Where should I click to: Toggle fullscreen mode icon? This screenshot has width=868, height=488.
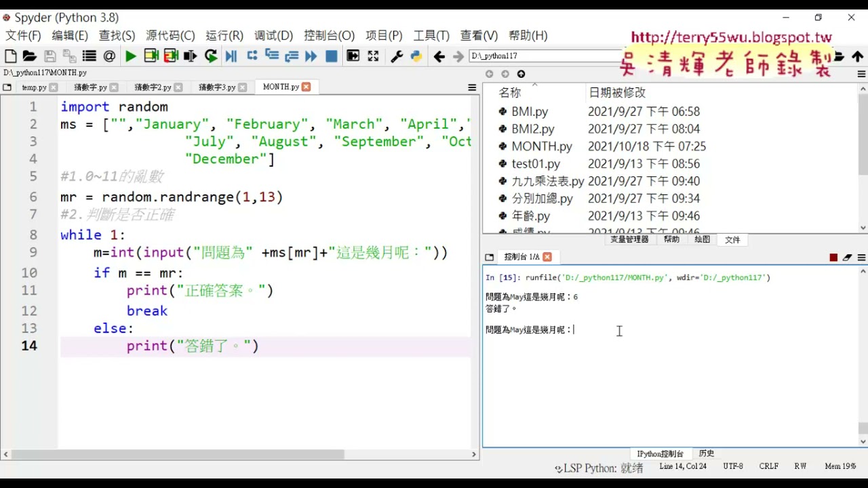373,56
